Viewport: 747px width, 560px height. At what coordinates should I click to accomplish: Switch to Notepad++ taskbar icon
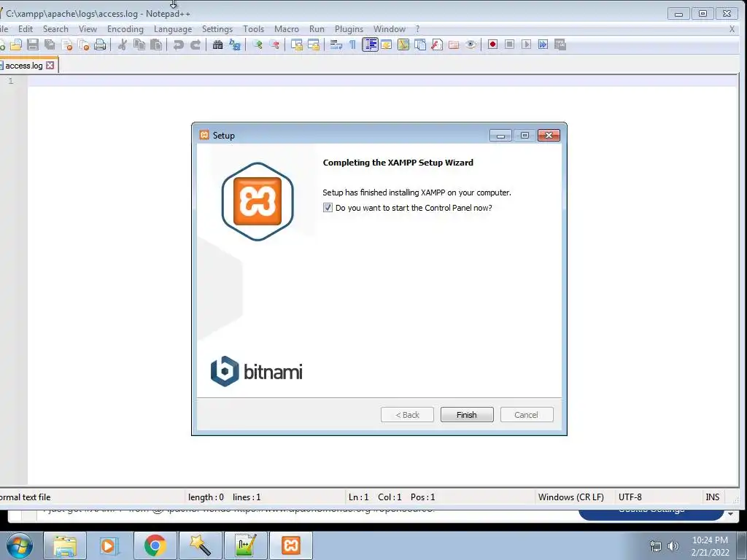coord(246,545)
